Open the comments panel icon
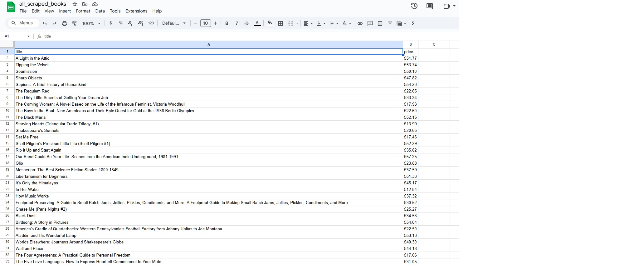 click(x=430, y=6)
